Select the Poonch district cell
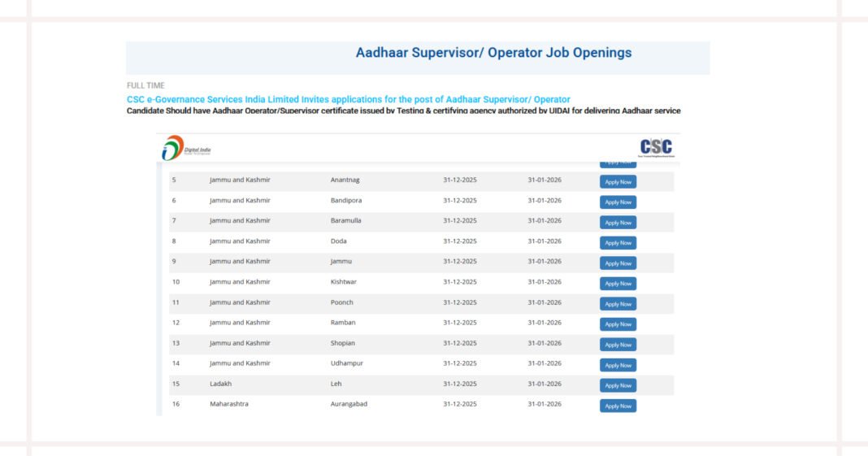Screen dimensions: 868x456 (x=341, y=302)
